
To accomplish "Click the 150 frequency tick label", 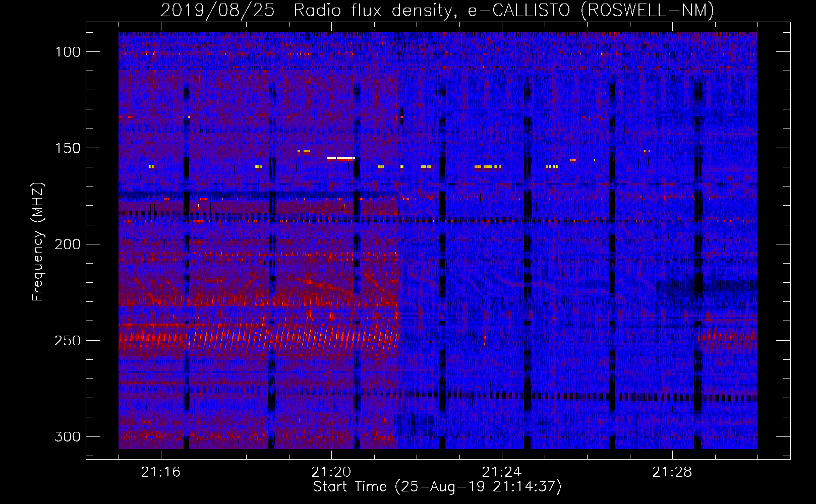I will 68,148.
